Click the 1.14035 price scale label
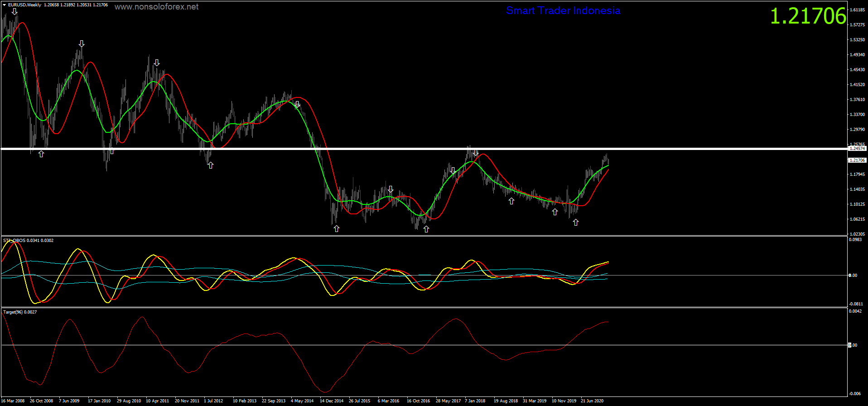 coord(858,189)
